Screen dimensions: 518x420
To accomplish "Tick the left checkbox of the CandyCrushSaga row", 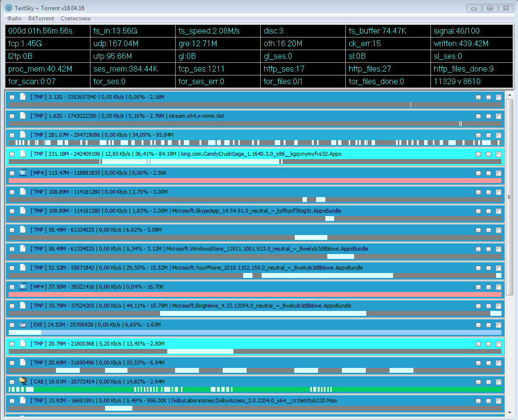I will [x=12, y=154].
